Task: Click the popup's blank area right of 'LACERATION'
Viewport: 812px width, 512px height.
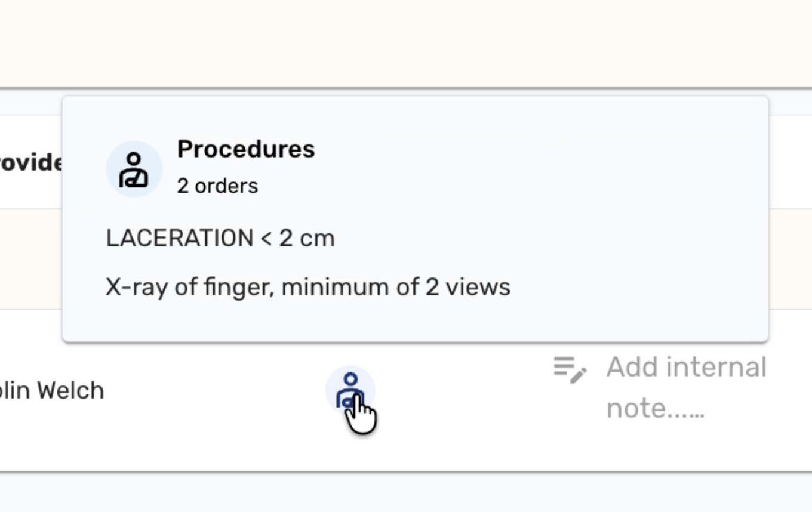Action: coord(537,238)
